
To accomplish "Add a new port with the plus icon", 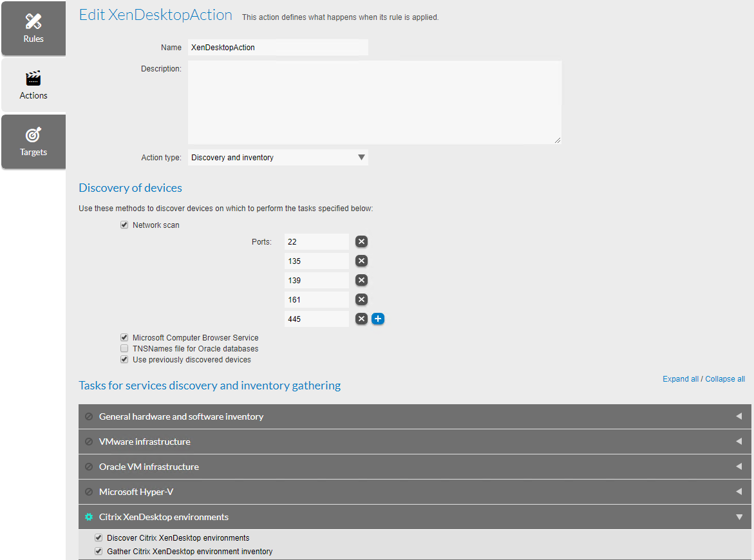I will [378, 319].
